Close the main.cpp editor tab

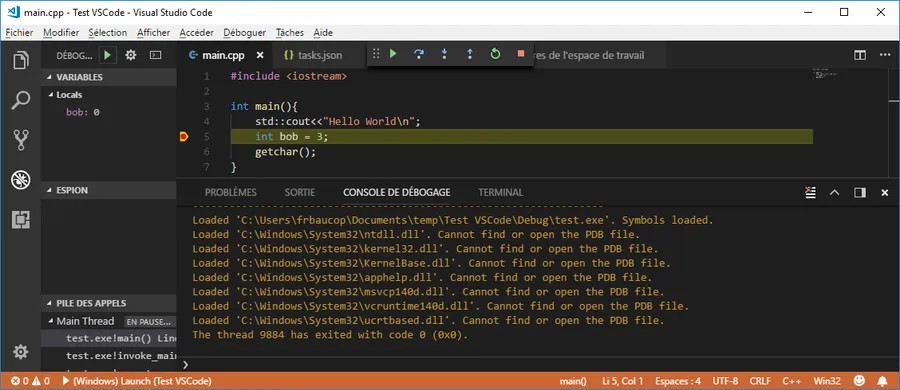pos(260,55)
